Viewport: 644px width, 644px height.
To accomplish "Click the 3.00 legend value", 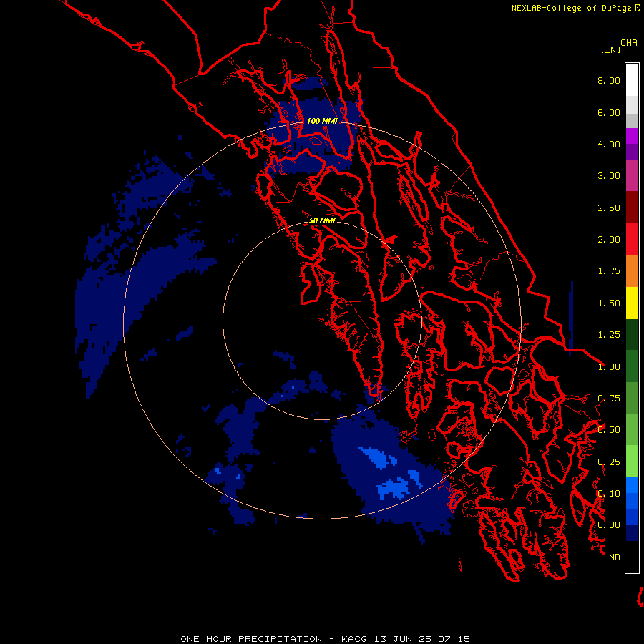I will (x=609, y=176).
